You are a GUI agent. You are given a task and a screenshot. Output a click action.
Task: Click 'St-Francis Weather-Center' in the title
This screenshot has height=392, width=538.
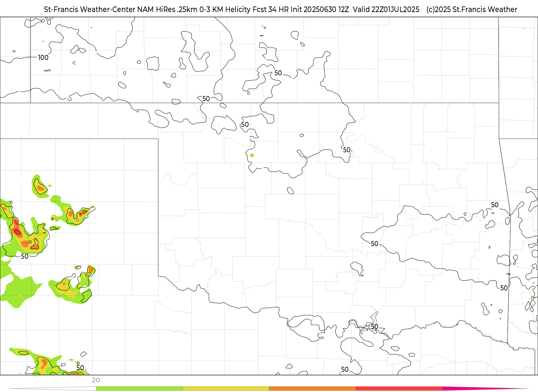click(x=90, y=10)
